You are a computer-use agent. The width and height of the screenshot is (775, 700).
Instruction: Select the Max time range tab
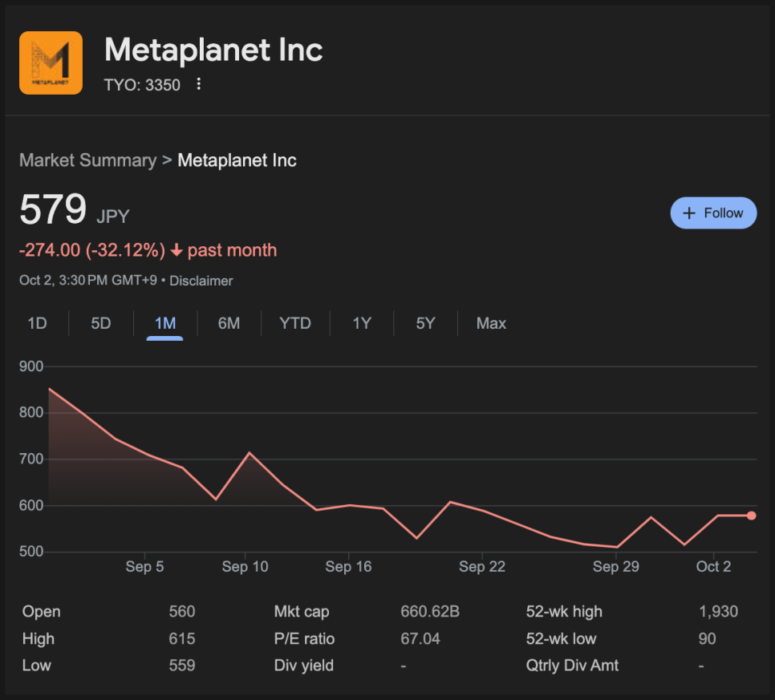coord(491,323)
